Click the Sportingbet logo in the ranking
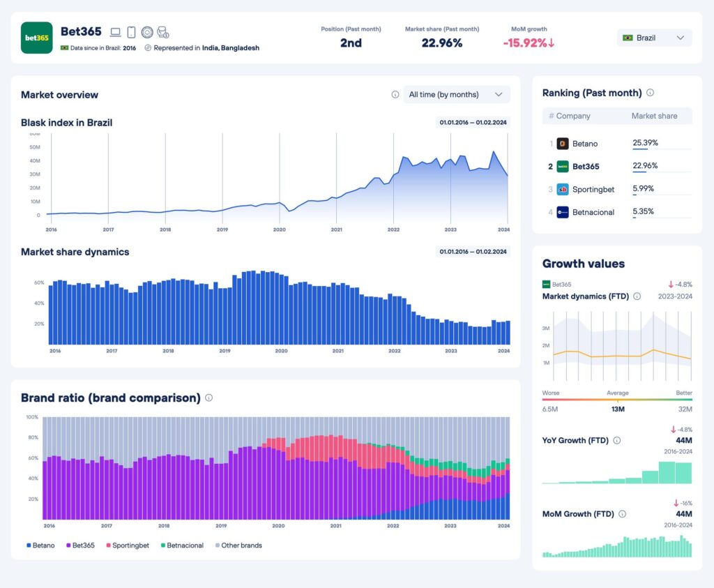The height and width of the screenshot is (588, 714). pos(563,190)
